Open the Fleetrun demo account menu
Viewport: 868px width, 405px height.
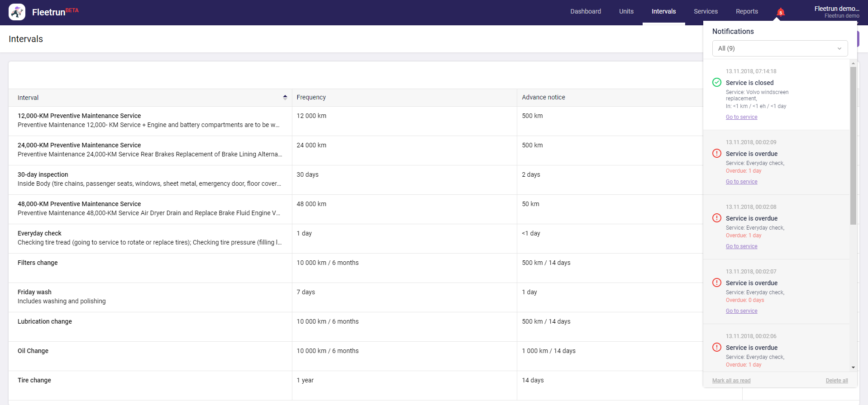click(x=836, y=12)
